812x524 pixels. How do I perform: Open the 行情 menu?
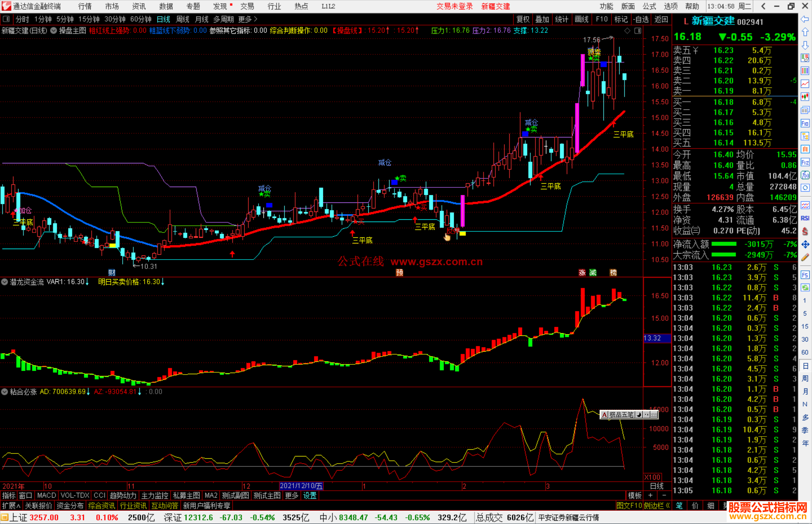pyautogui.click(x=85, y=6)
